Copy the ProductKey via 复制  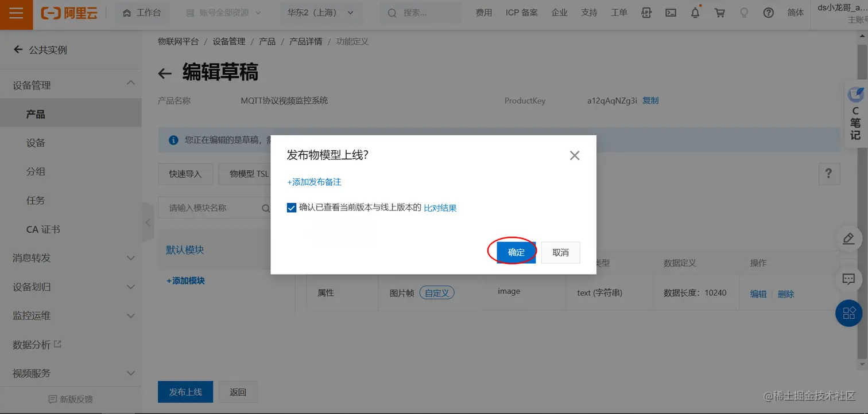(x=650, y=100)
